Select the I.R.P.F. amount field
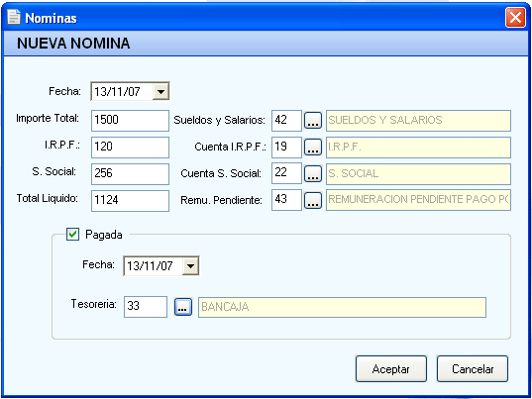Viewport: 532px width, 399px height. click(130, 148)
